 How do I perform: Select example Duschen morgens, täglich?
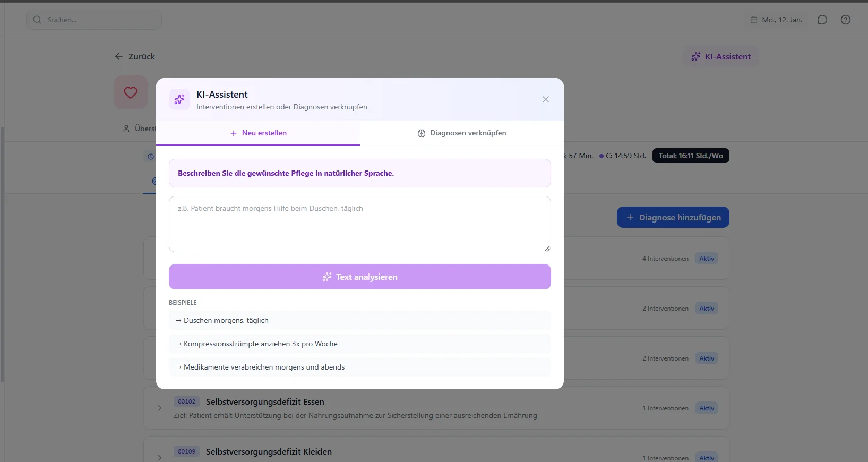pos(360,320)
